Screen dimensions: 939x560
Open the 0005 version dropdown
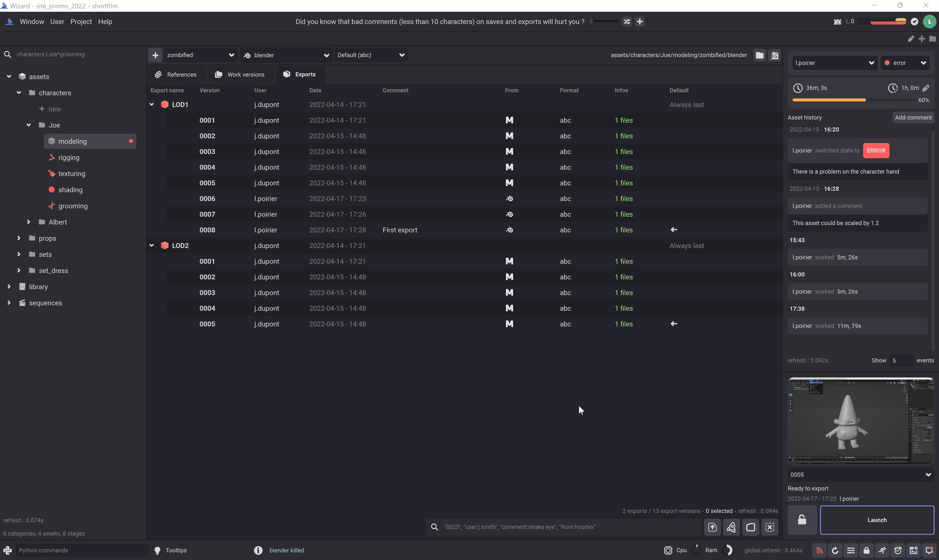(x=861, y=475)
